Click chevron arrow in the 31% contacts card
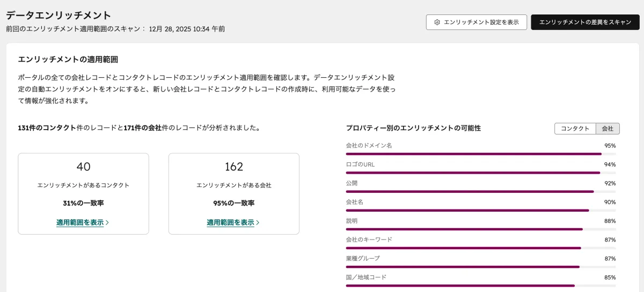The width and height of the screenshot is (644, 292). (107, 222)
